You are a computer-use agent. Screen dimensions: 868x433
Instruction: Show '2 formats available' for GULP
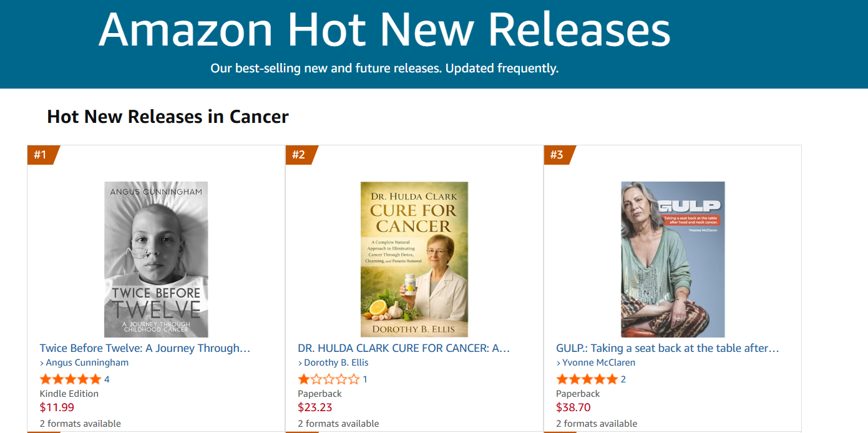tap(597, 424)
